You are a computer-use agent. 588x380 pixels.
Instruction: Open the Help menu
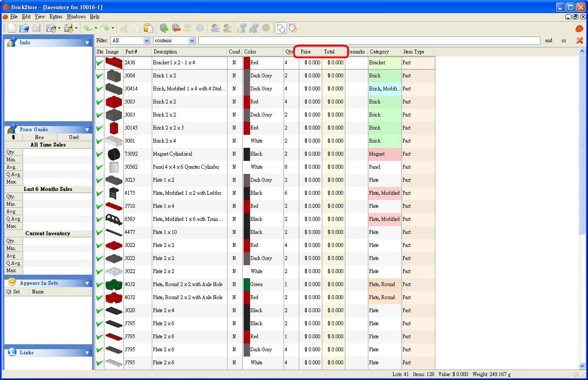[x=94, y=17]
